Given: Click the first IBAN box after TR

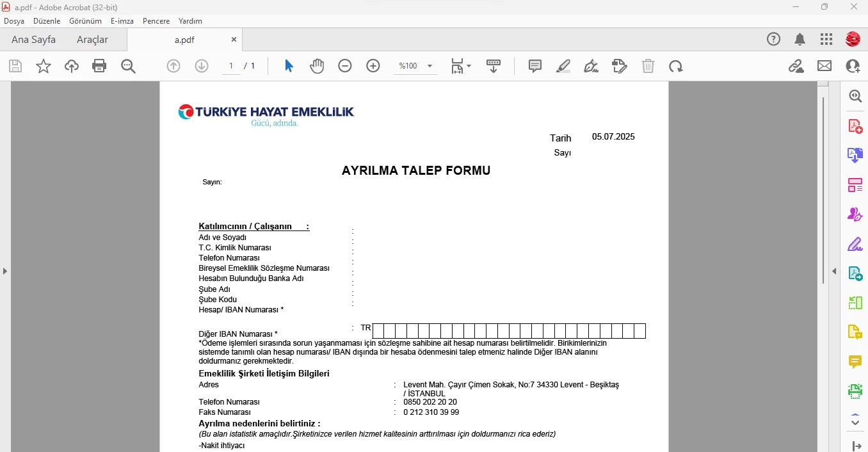Looking at the screenshot, I should 378,331.
